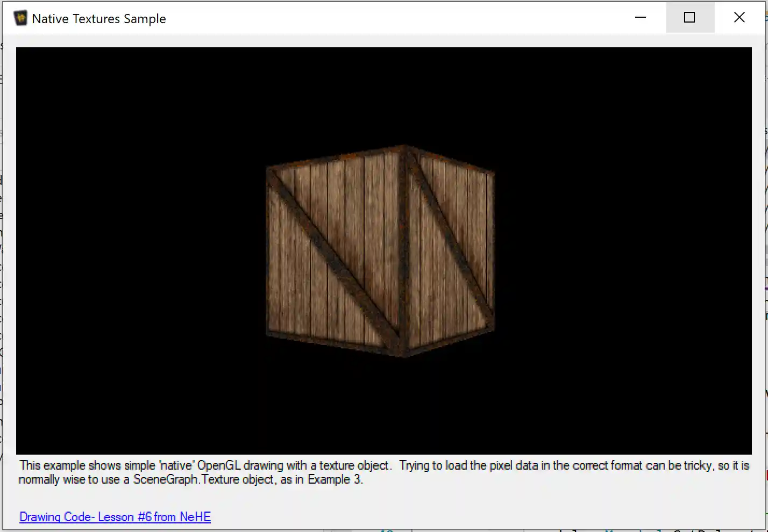Open the Drawing Code Lesson #6 NeHe link
The width and height of the screenshot is (768, 532).
point(115,517)
